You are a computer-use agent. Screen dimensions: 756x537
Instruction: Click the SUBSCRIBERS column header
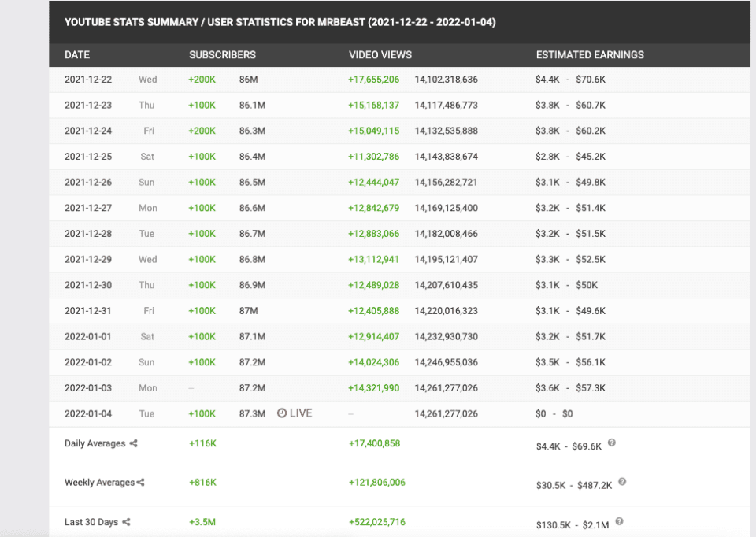point(221,54)
